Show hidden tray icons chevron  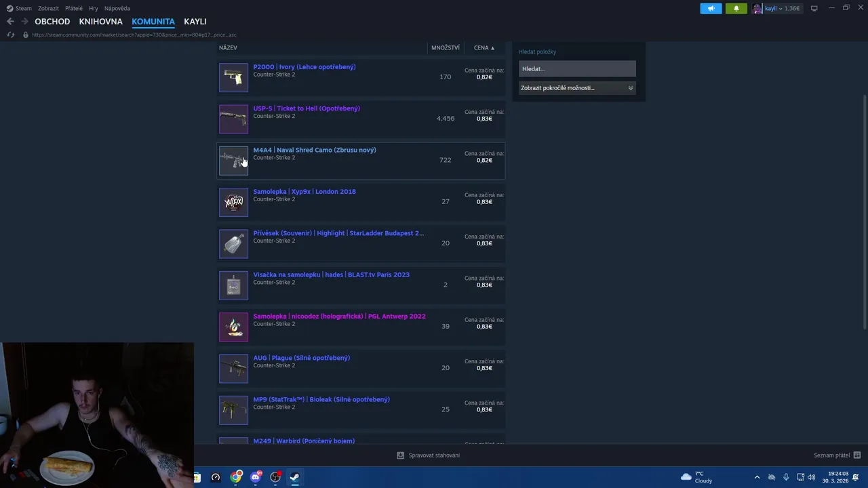click(x=757, y=477)
